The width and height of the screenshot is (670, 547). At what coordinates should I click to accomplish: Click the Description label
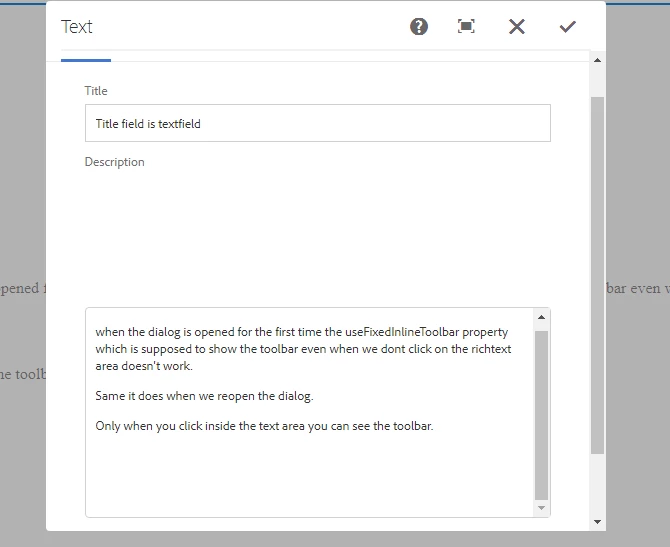pyautogui.click(x=115, y=162)
